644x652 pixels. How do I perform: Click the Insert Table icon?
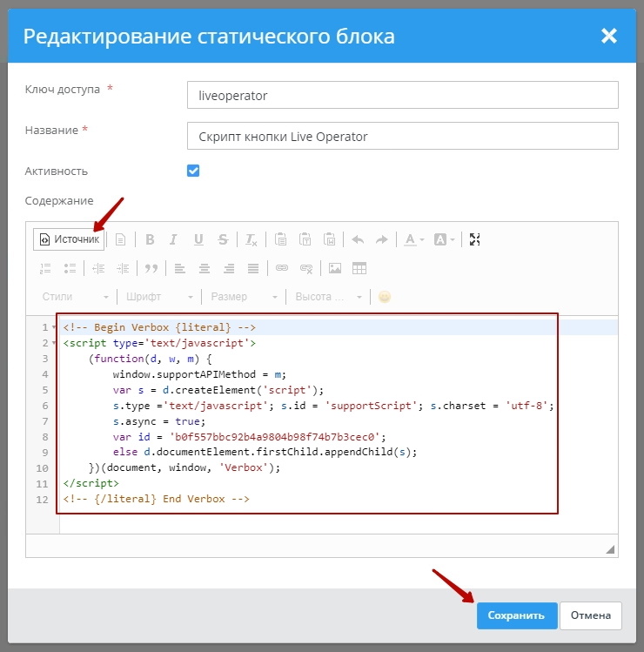[359, 268]
